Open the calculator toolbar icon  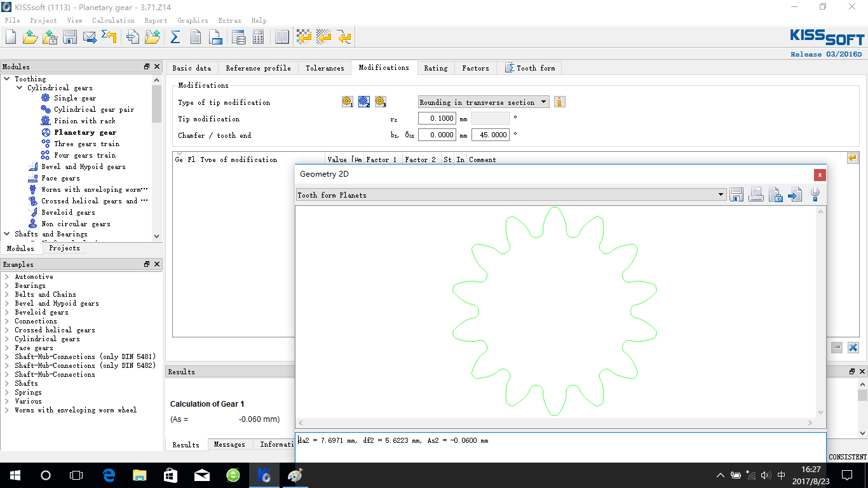click(258, 37)
